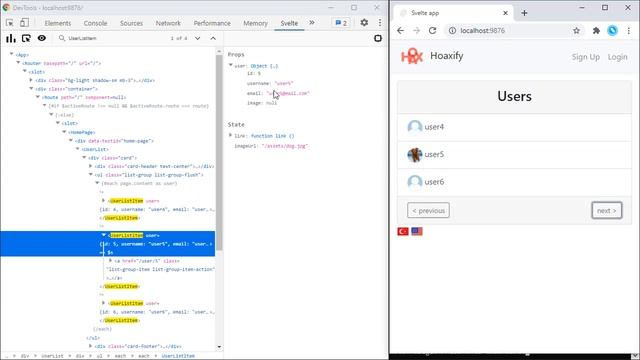Collapse the selected UserListItem user5 node
This screenshot has height=360, width=640.
click(x=104, y=235)
